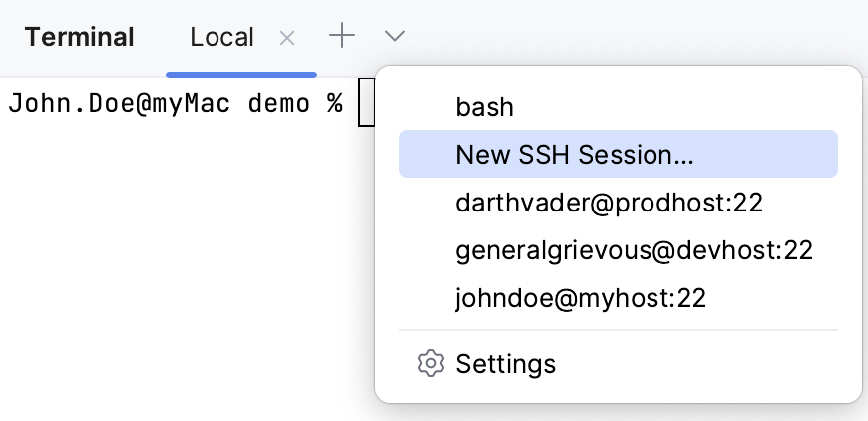Viewport: 868px width, 421px height.
Task: Open the darthvader@prodhost:22 SSH session
Action: coord(609,203)
